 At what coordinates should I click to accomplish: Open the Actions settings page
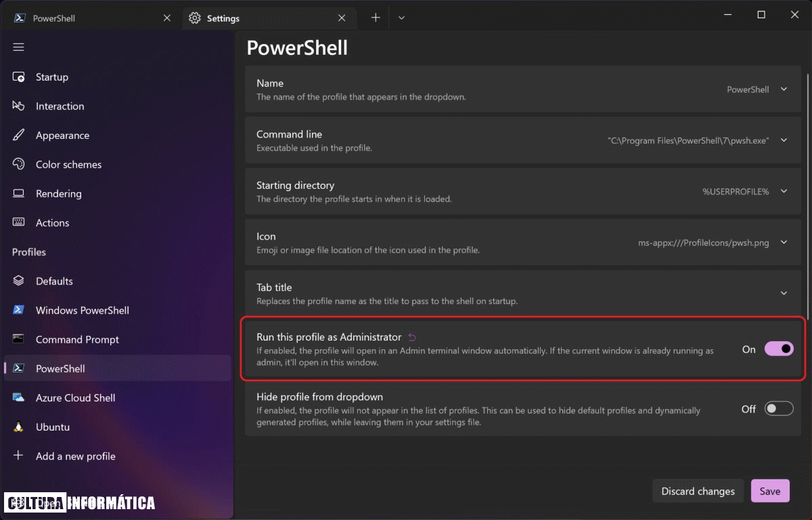118,223
